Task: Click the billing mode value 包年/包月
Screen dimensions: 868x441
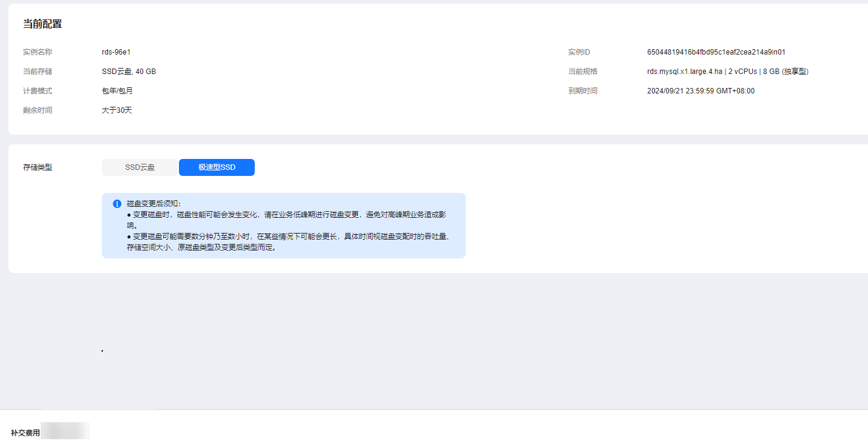Action: (117, 91)
